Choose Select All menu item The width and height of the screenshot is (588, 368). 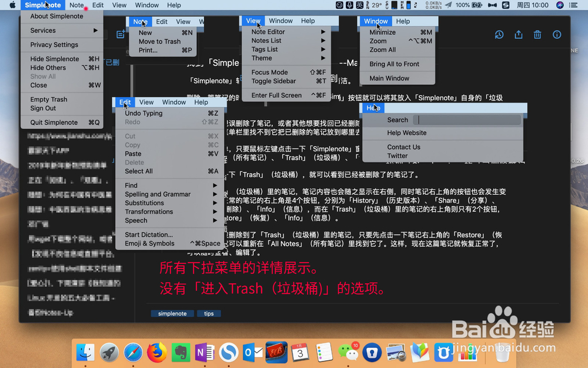pyautogui.click(x=171, y=171)
